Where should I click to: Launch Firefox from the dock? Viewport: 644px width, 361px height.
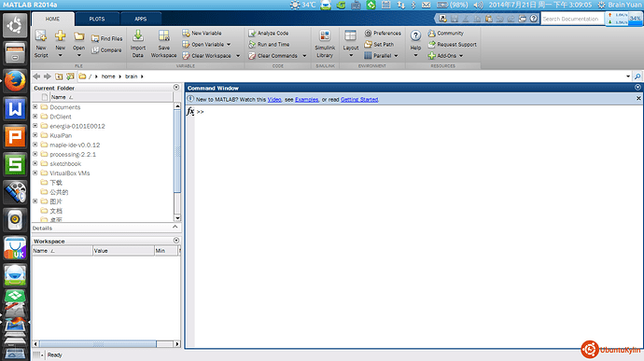point(15,81)
